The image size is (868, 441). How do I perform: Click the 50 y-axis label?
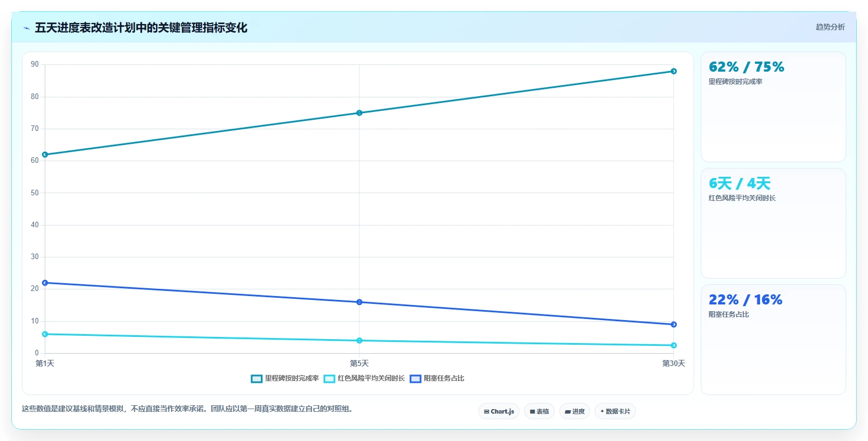tap(35, 193)
